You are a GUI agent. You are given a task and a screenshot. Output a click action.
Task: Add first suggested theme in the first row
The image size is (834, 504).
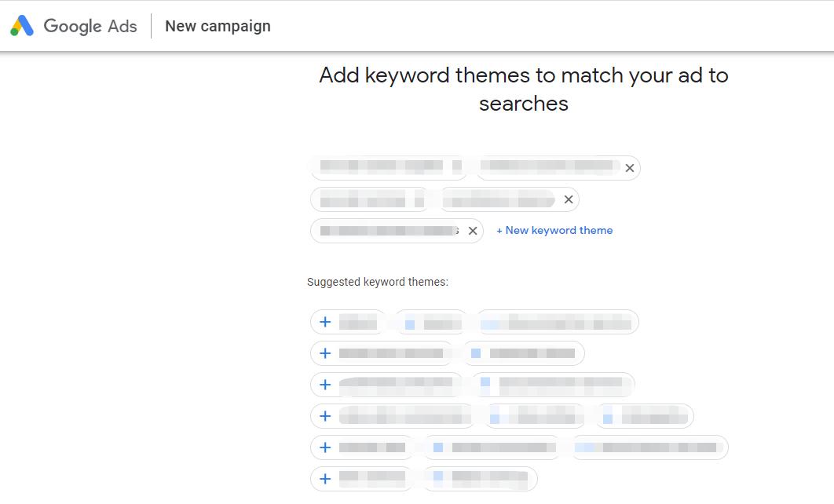point(325,322)
